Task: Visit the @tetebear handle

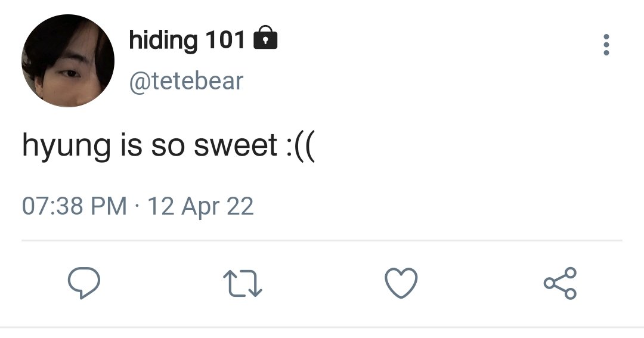Action: 186,81
